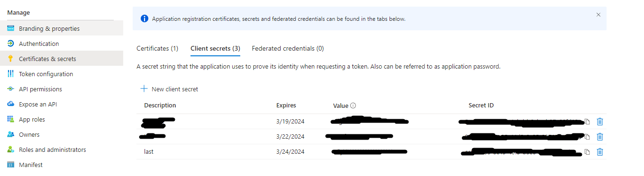Click the App roles grid icon

10,119
